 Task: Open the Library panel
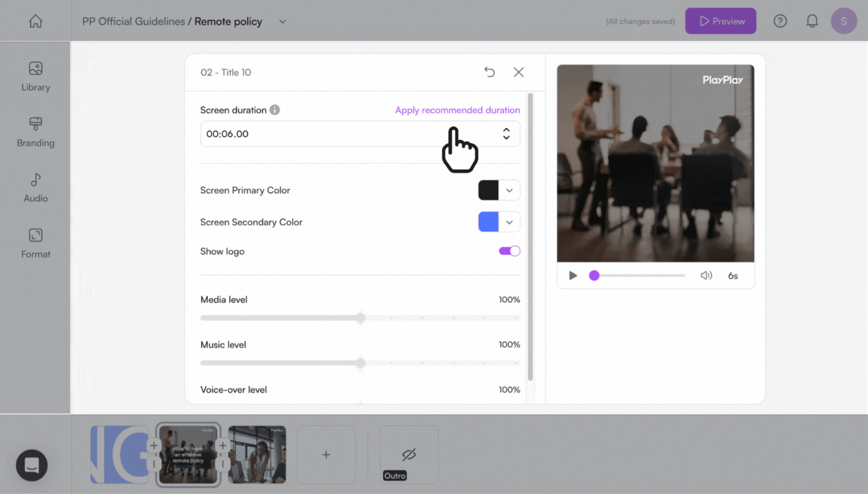click(36, 77)
